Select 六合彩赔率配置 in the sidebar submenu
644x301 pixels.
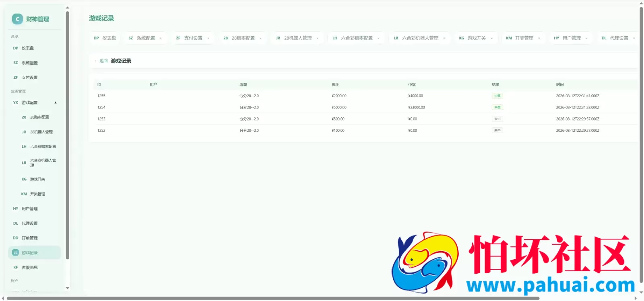click(x=39, y=147)
